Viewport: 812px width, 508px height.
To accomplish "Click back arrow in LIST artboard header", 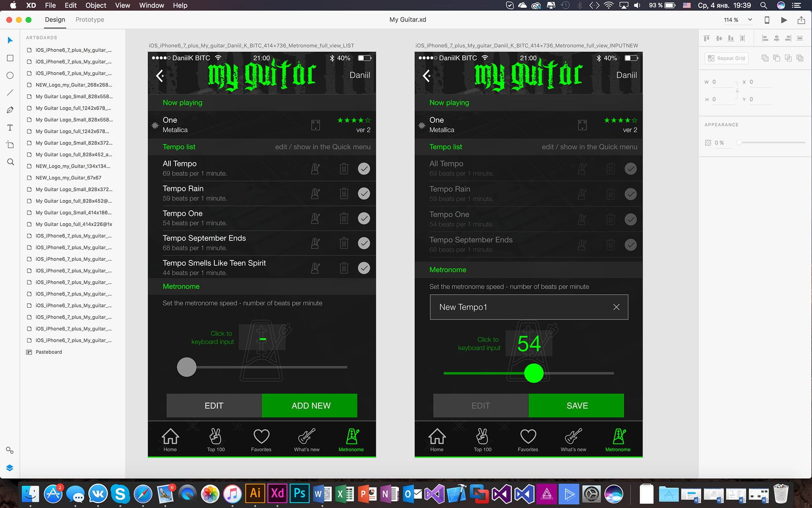I will 160,76.
